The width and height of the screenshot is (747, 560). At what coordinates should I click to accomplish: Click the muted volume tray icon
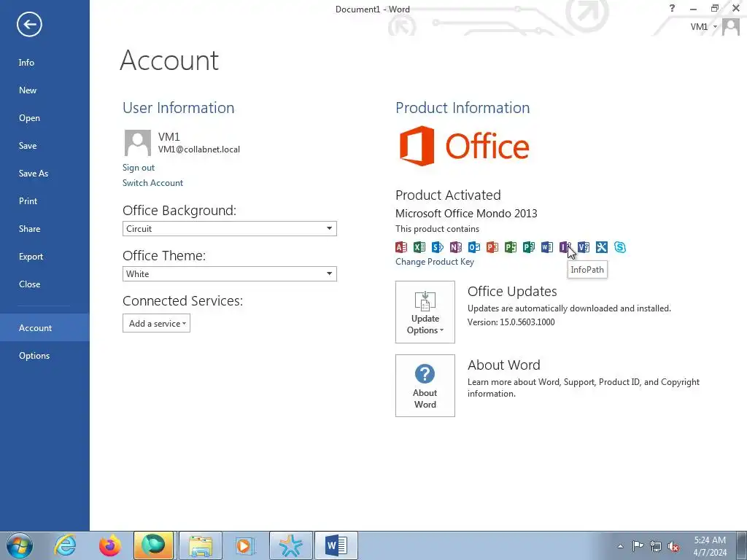pyautogui.click(x=673, y=546)
